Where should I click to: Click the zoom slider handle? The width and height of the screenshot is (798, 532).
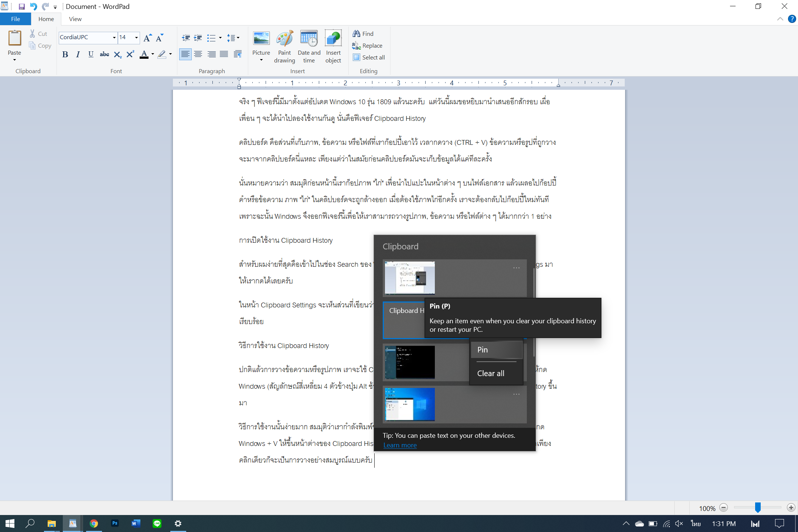(x=758, y=508)
